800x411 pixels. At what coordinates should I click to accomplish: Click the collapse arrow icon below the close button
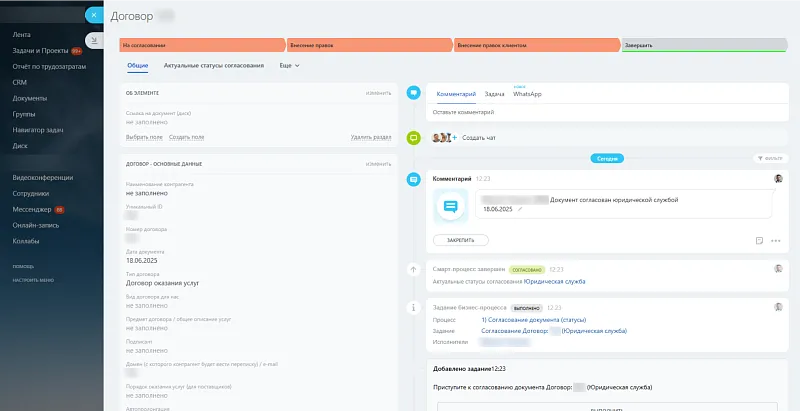[94, 40]
